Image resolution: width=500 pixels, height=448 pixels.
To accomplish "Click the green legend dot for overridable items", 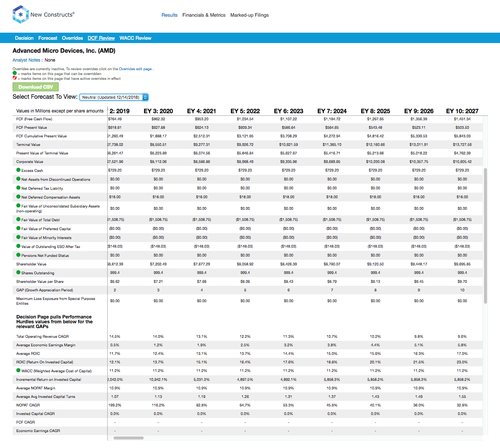I will [14, 73].
